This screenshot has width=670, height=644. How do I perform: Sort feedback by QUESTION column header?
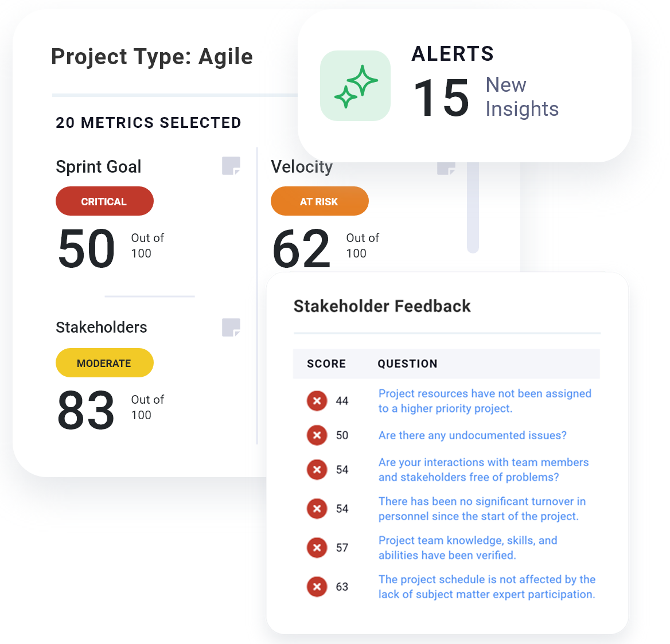click(407, 364)
